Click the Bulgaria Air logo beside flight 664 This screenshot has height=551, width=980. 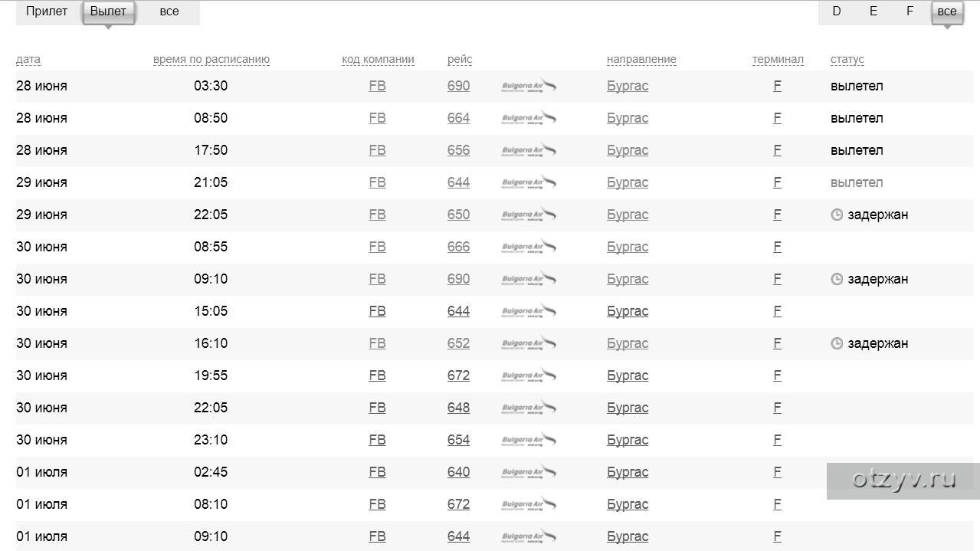[x=529, y=118]
